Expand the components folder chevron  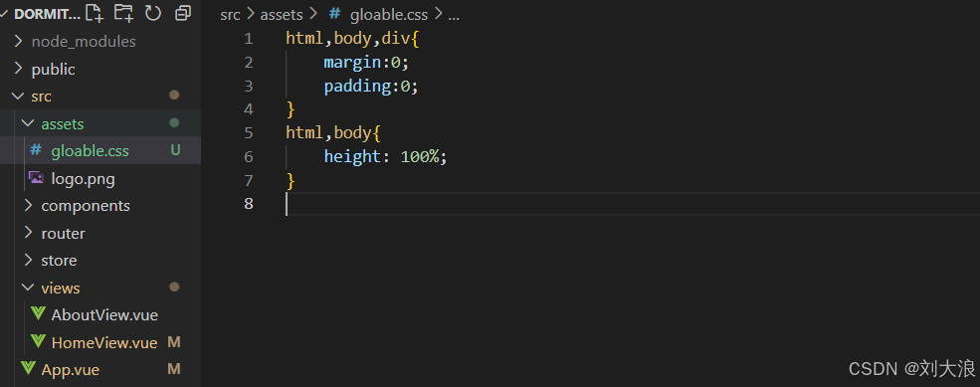28,205
